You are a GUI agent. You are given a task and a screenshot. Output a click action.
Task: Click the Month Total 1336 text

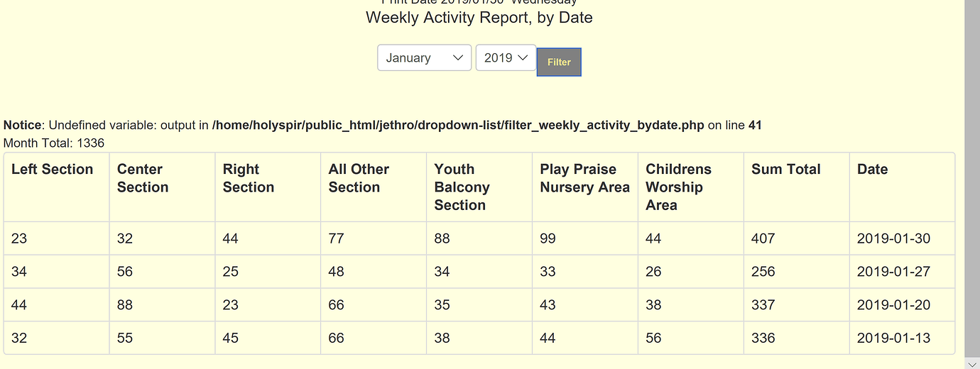click(x=54, y=143)
